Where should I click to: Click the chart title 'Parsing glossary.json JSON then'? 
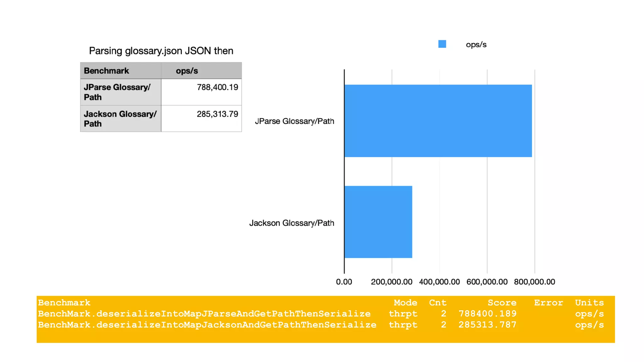[161, 51]
